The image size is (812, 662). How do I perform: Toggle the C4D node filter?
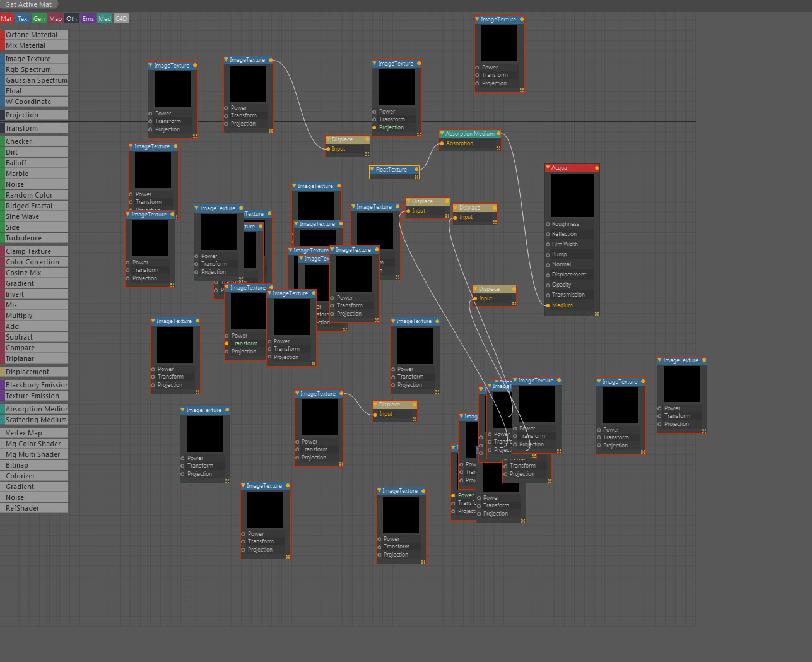[x=121, y=19]
